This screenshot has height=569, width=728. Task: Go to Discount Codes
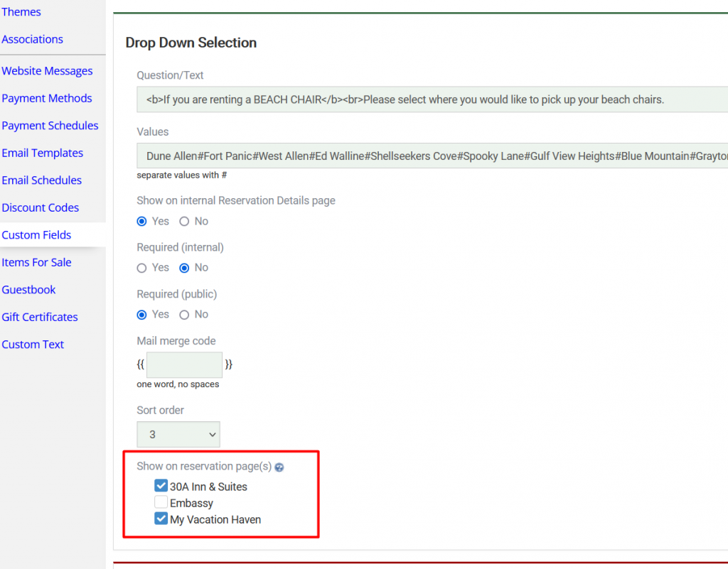[40, 208]
